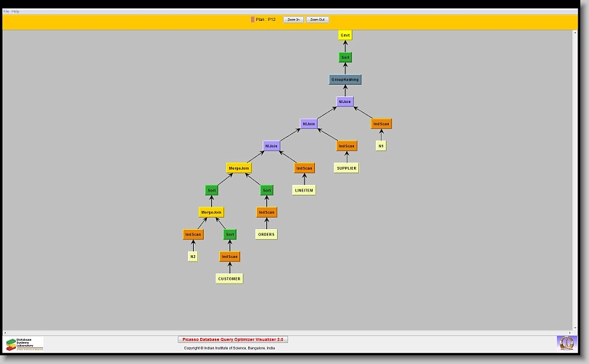Open the File menu

click(7, 12)
